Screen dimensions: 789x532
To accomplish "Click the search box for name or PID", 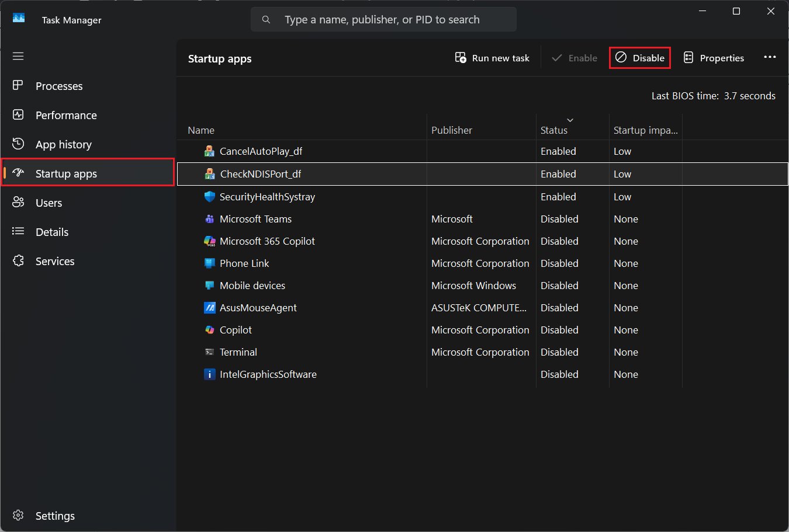I will 383,19.
